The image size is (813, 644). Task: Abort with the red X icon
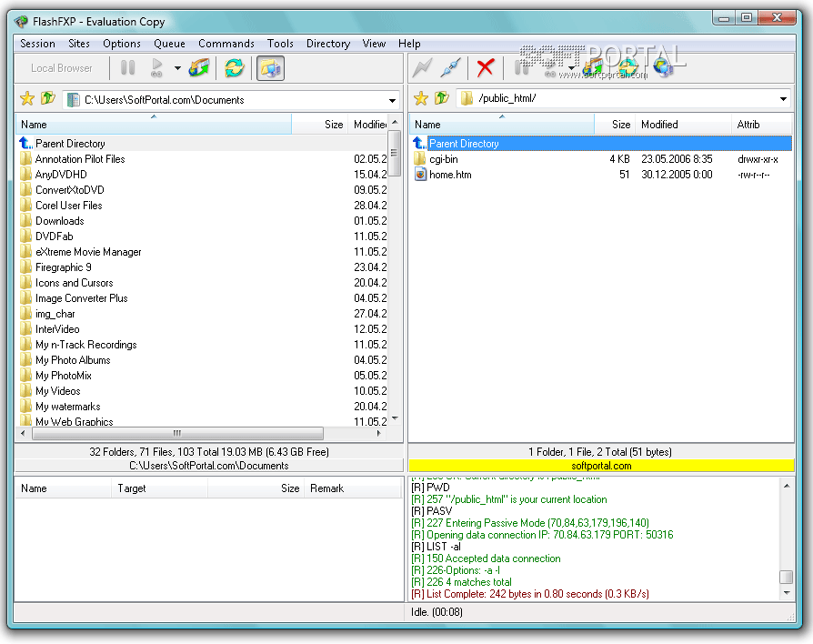486,67
